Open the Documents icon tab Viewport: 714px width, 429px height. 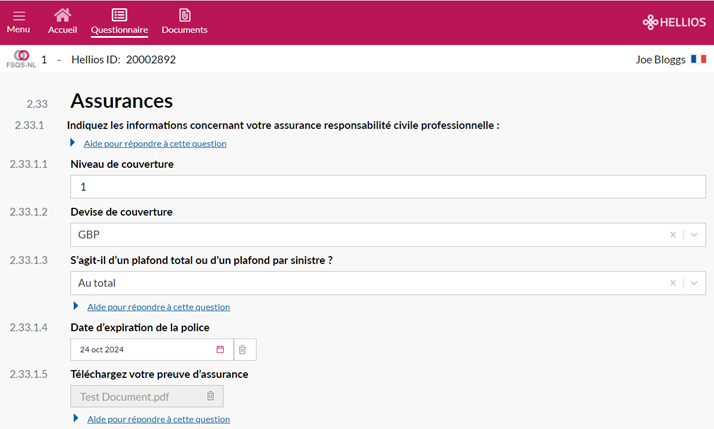184,15
